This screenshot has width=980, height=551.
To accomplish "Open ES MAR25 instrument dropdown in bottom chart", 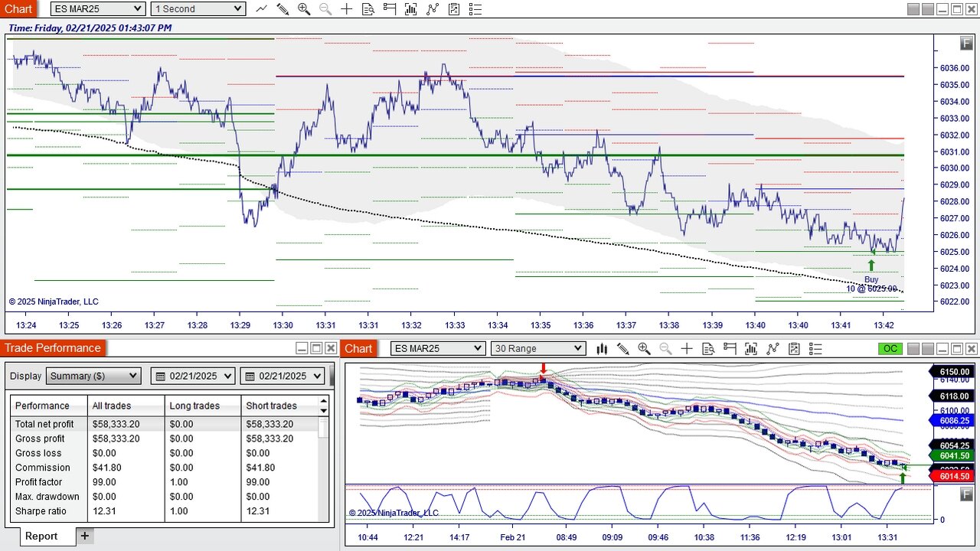I will tap(438, 349).
